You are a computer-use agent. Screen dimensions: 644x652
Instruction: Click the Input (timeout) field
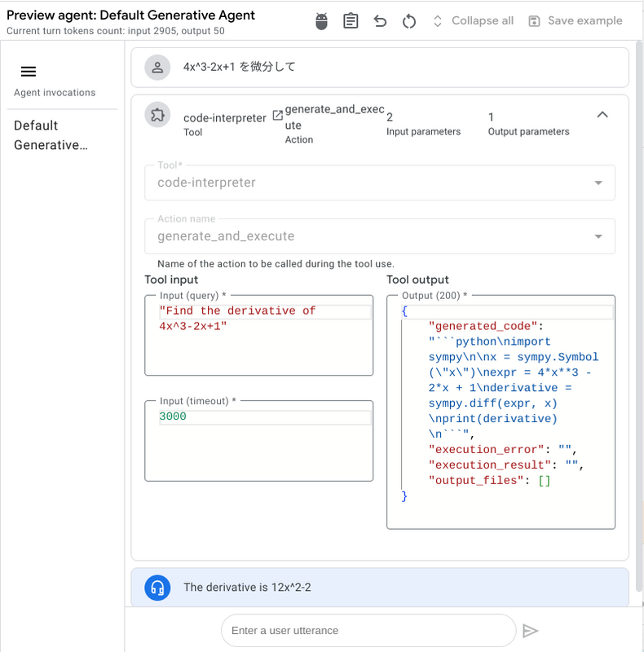click(x=258, y=441)
